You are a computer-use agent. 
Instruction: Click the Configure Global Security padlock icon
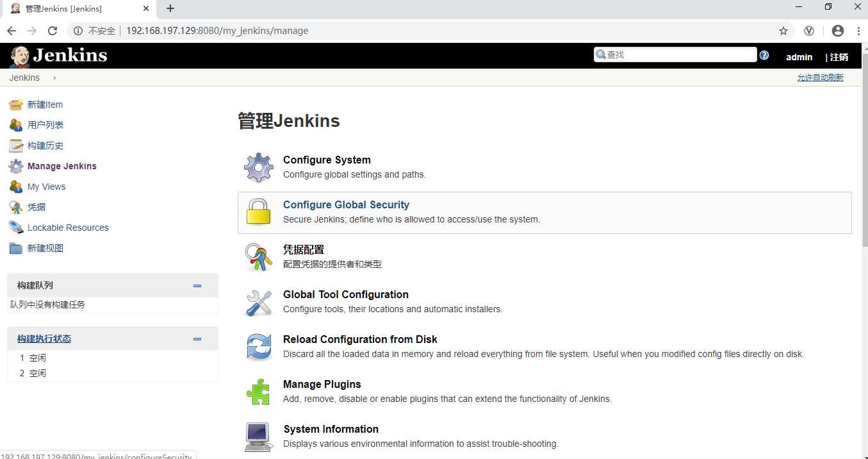(x=259, y=212)
